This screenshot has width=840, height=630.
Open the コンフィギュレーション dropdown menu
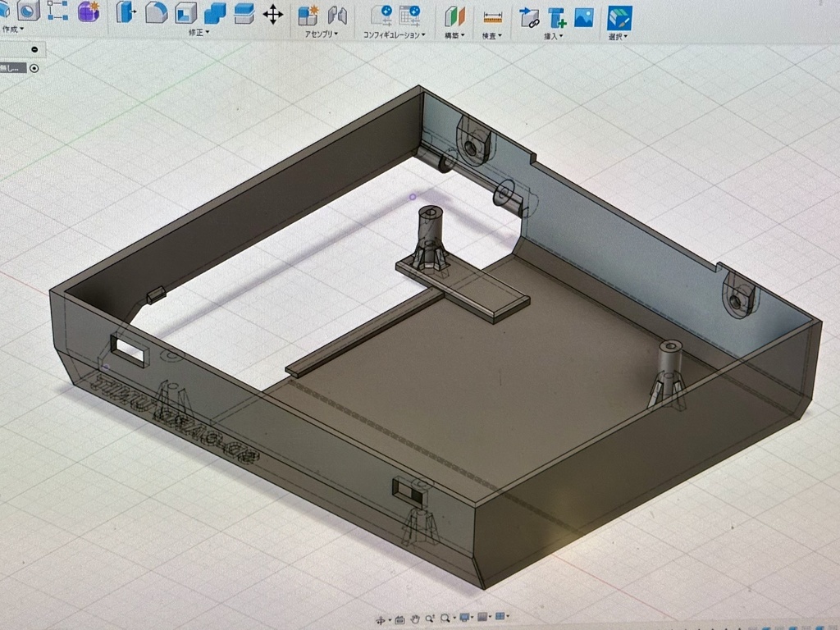pyautogui.click(x=395, y=34)
